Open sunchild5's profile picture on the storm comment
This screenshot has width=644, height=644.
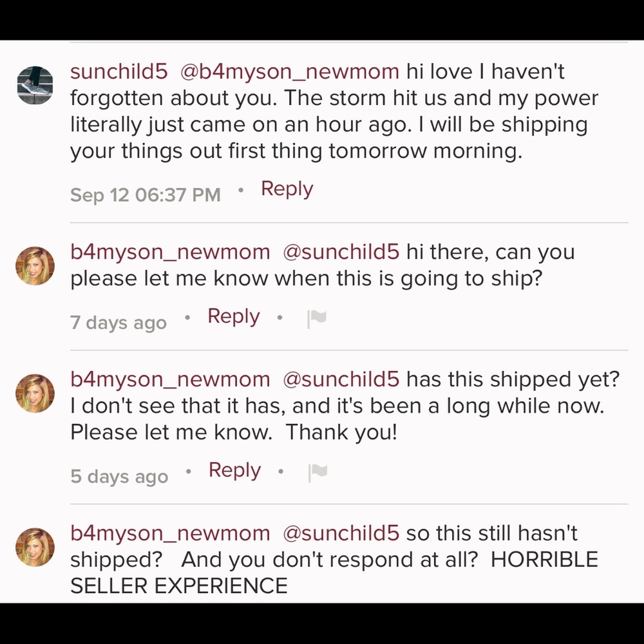[x=35, y=85]
